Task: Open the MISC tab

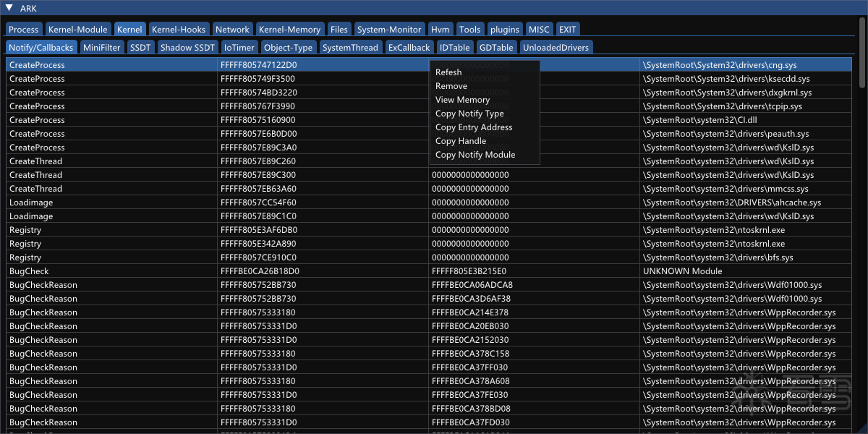Action: [x=539, y=30]
